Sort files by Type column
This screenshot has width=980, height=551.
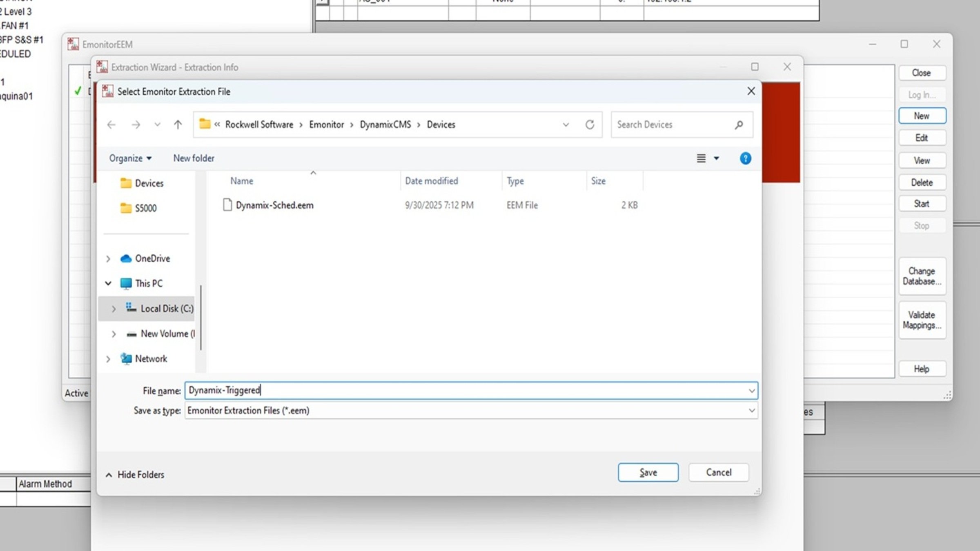pos(515,181)
